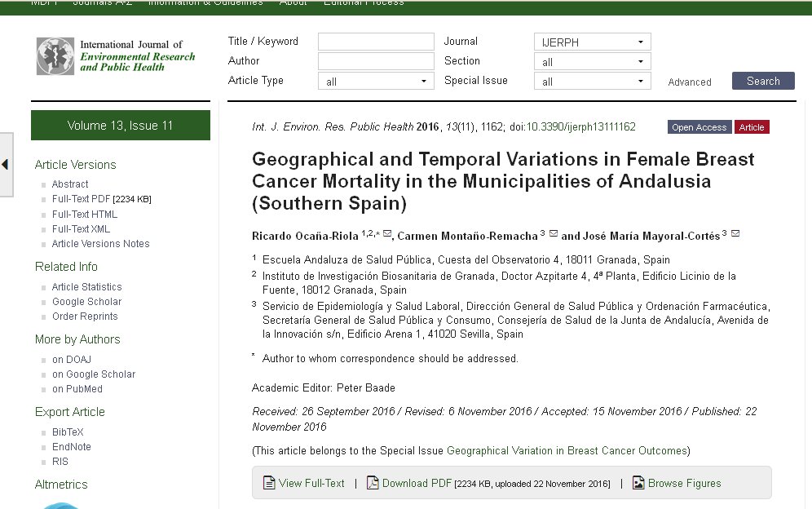
Task: Click envelope icon next to Carmen Montaño-Remacha
Action: [x=554, y=234]
